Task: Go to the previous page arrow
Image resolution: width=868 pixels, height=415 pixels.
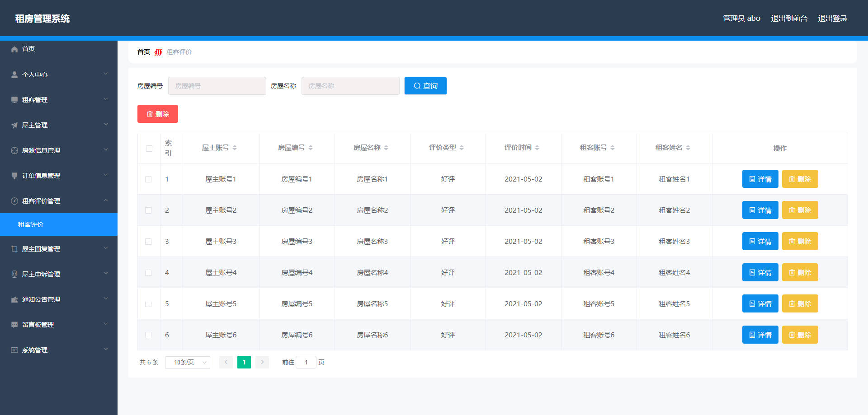Action: pyautogui.click(x=226, y=362)
